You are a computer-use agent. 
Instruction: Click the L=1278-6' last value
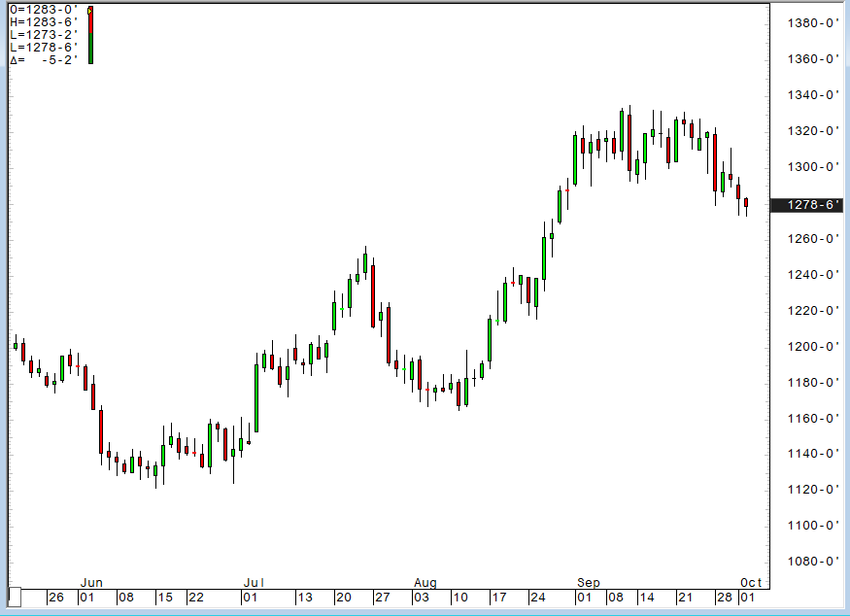44,48
